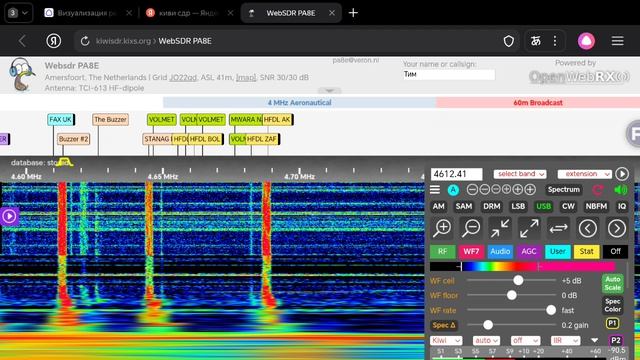Select DRM mode

491,207
